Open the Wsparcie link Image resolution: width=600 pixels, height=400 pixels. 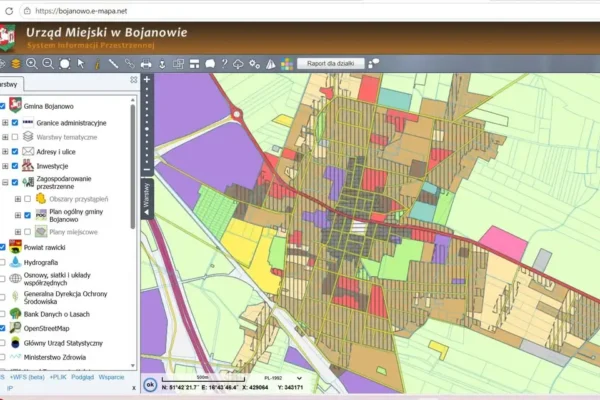pyautogui.click(x=111, y=377)
